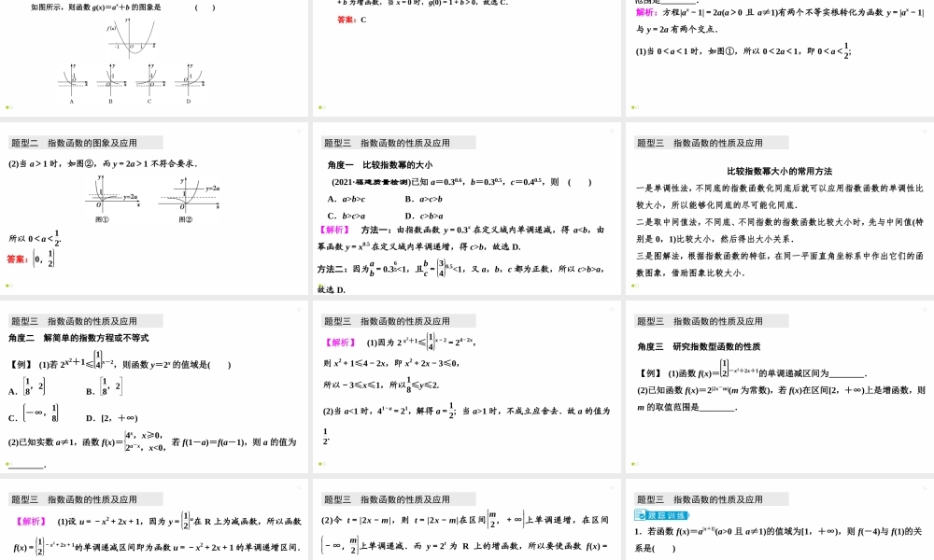Open the slide with the g(x)=a^x+b graph options
934x560 pixels.
pyautogui.click(x=154, y=58)
